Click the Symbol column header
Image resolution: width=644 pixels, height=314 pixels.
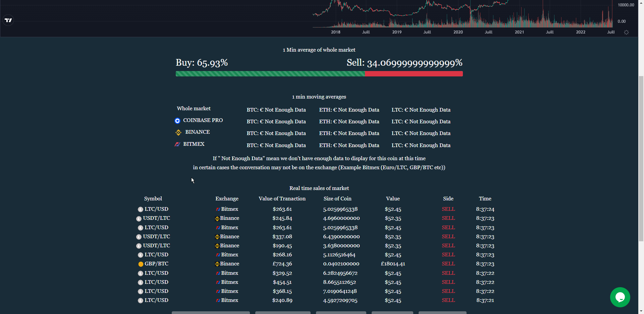coord(153,199)
